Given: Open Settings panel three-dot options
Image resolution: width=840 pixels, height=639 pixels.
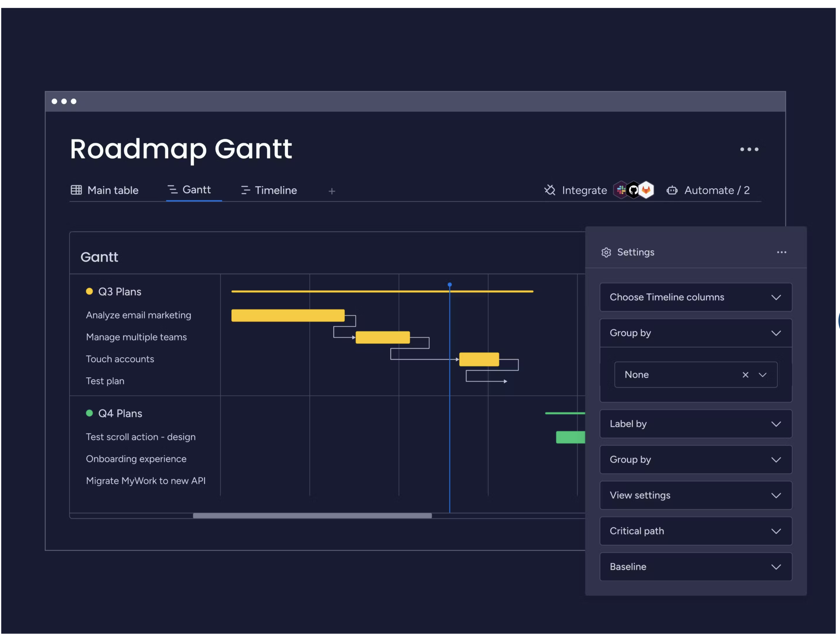Looking at the screenshot, I should [782, 253].
